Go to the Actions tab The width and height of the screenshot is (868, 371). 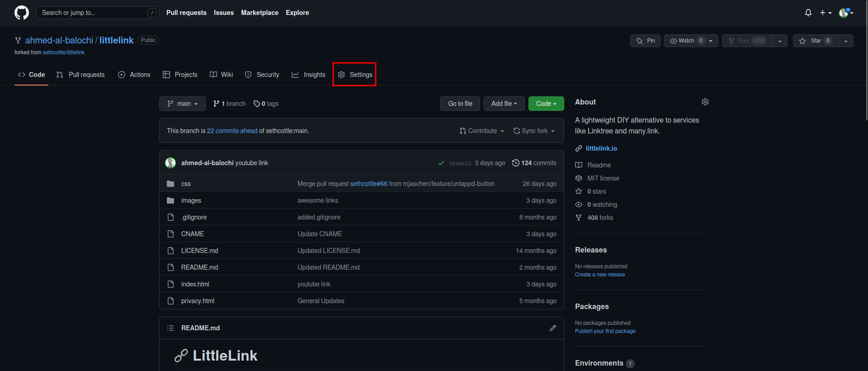tap(134, 75)
